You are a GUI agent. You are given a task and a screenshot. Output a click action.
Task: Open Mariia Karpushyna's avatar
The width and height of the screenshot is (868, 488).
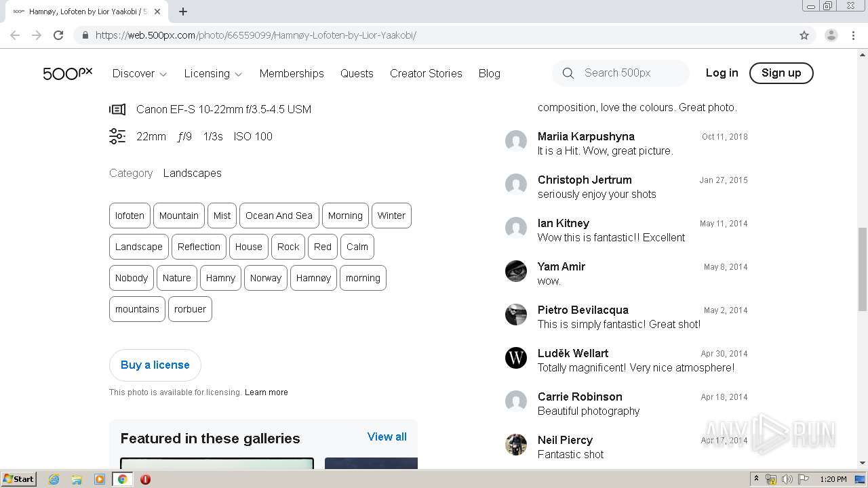pos(516,141)
